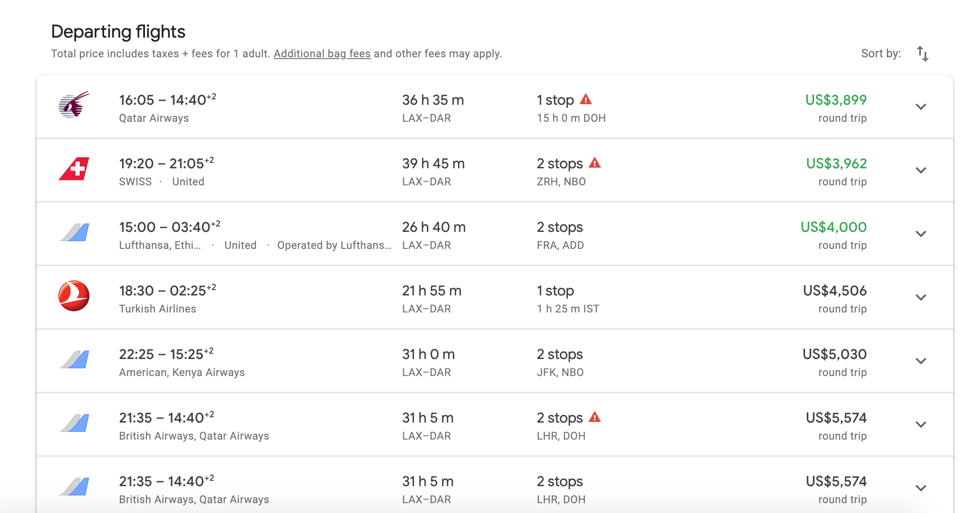Expand the American, Kenya Airways flight

point(920,361)
